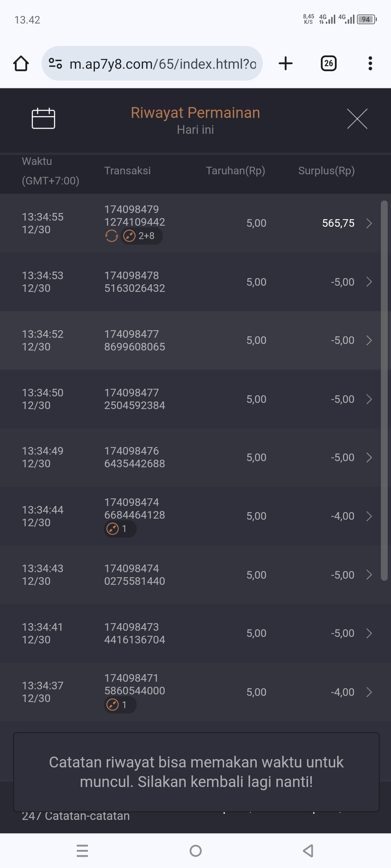Tap the free-spin icon on the 13:34:55 row

[x=112, y=236]
